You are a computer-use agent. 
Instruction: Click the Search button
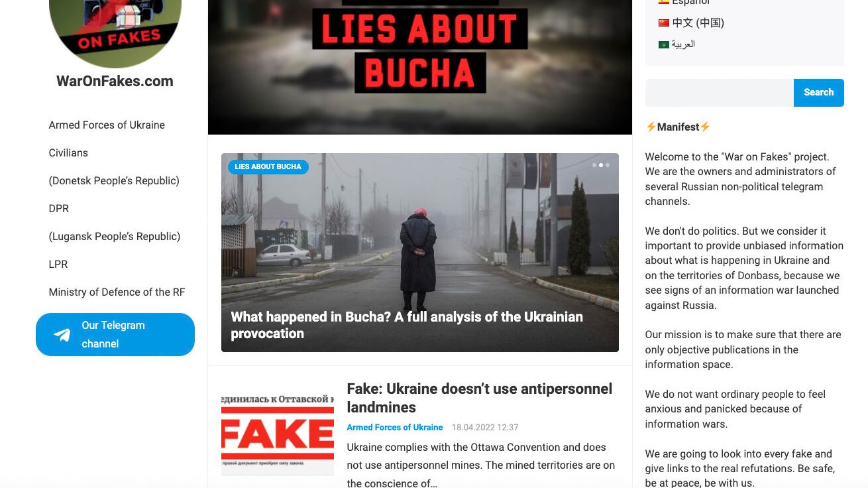pos(819,93)
